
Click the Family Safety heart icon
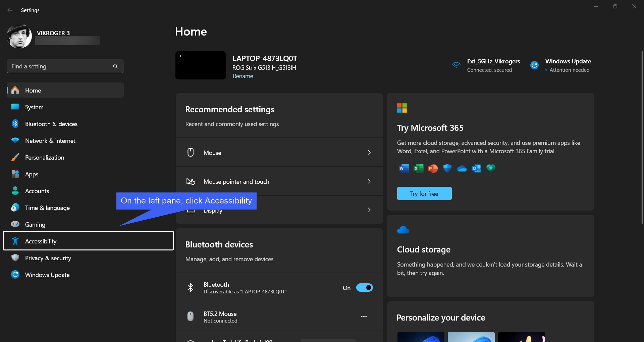pyautogui.click(x=491, y=168)
